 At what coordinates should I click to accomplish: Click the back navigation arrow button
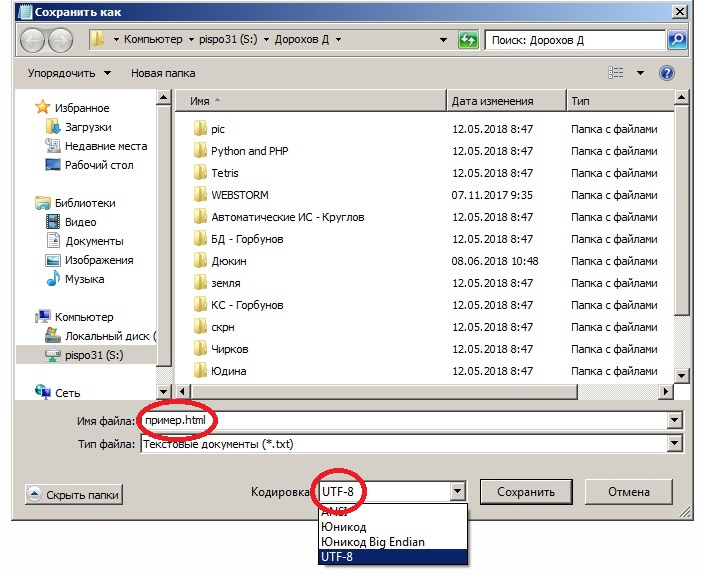(x=32, y=40)
